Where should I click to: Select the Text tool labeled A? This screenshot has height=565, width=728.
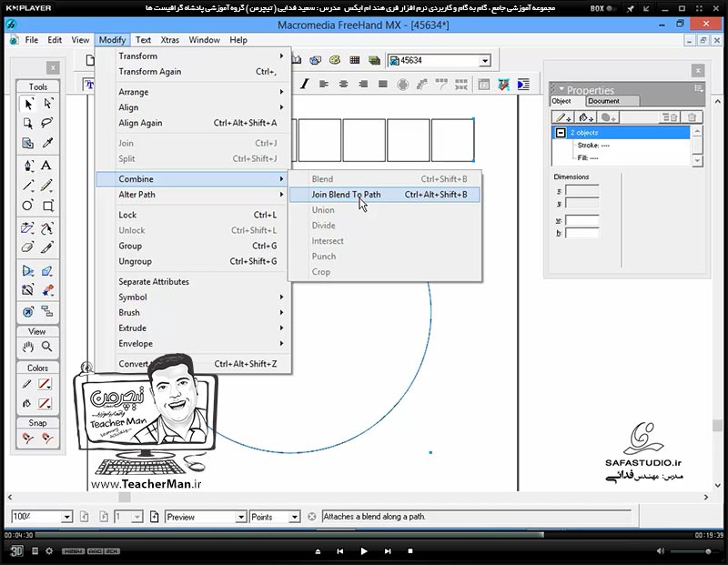pos(46,166)
